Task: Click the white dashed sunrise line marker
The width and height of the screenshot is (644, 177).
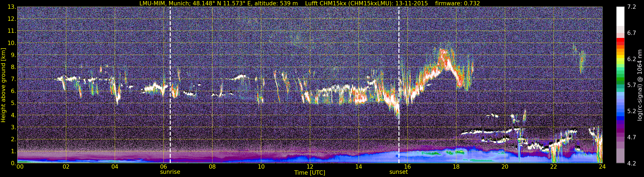Action: tap(170, 85)
